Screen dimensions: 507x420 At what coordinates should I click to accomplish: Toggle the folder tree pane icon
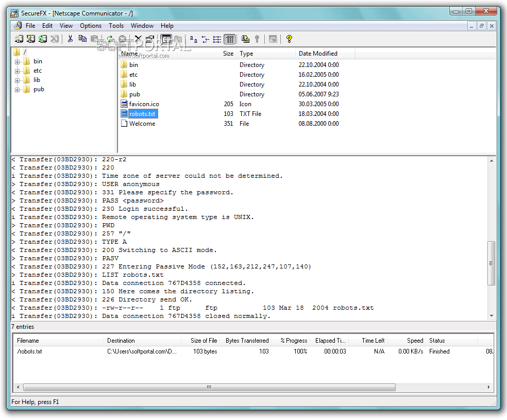pos(166,39)
